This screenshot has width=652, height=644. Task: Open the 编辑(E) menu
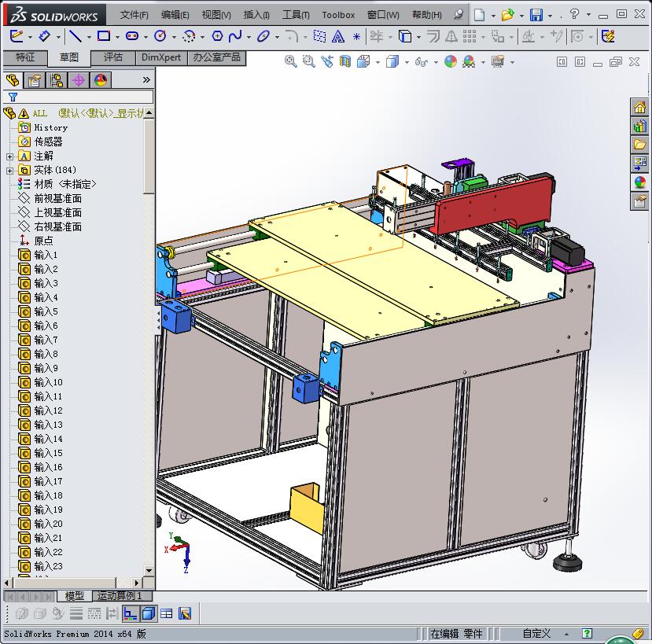(175, 15)
